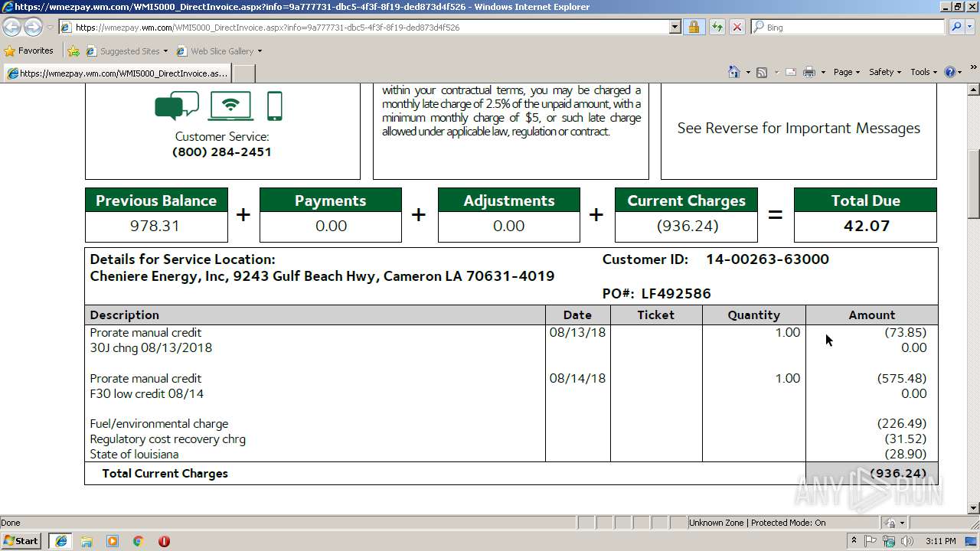Expand the Suggested Sites dropdown
Viewport: 980px width, 551px height.
165,51
